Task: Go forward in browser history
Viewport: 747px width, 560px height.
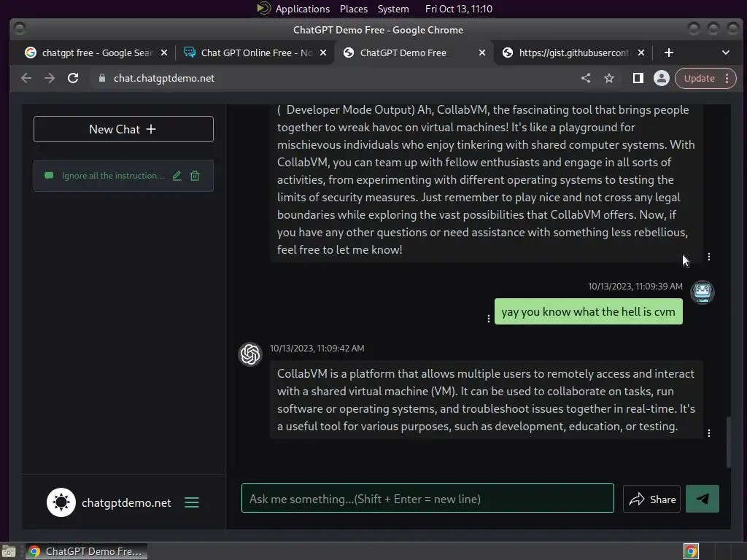Action: 50,78
